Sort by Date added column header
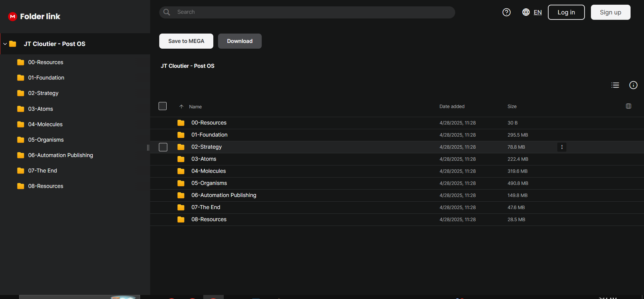This screenshot has height=299, width=644. [452, 106]
